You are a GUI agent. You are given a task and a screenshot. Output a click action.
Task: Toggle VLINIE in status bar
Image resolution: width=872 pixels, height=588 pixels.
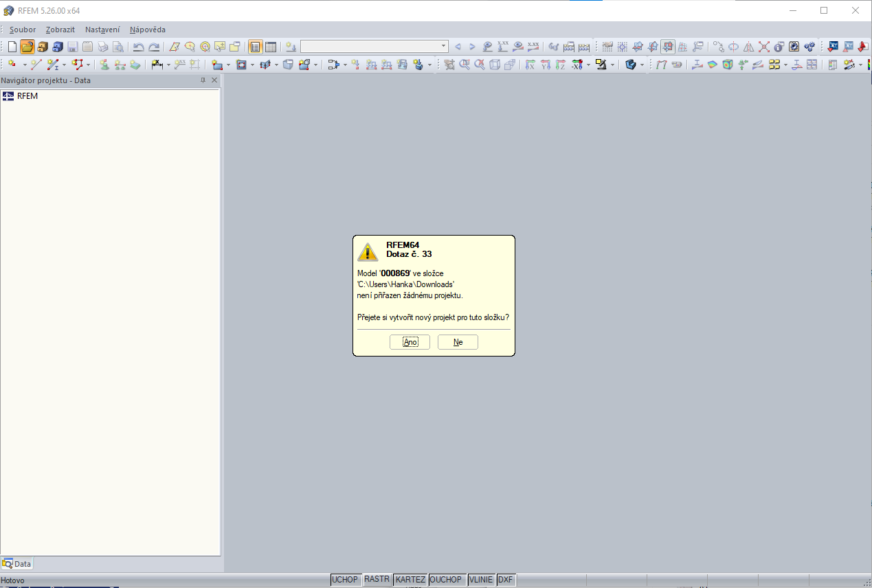481,580
